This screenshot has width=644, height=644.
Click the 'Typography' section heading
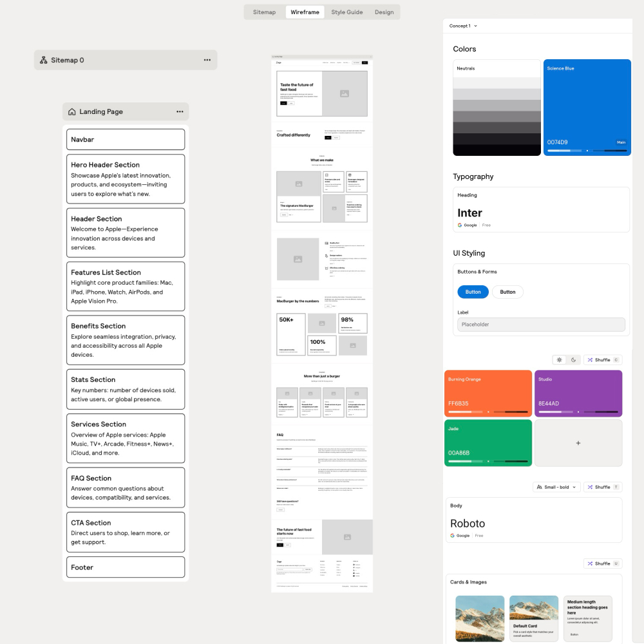tap(473, 176)
